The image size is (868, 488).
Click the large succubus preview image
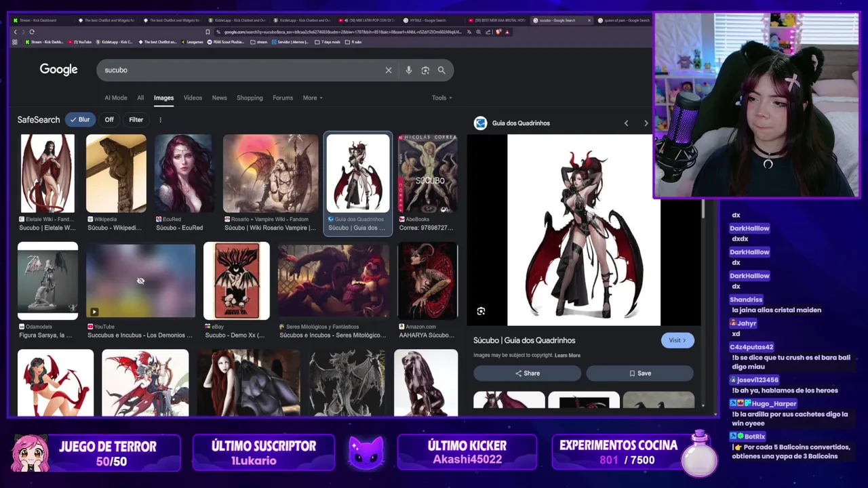pyautogui.click(x=584, y=230)
